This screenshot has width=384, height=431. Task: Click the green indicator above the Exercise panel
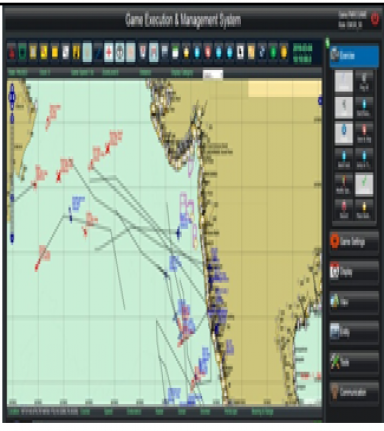(x=327, y=43)
